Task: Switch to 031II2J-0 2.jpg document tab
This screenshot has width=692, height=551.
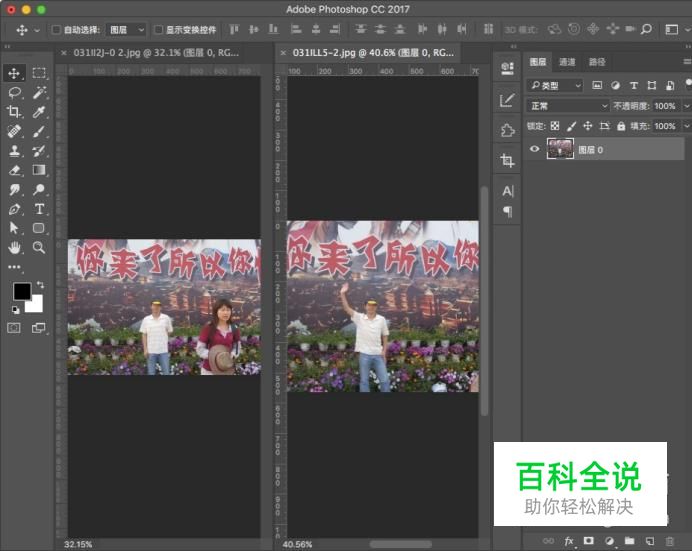Action: click(x=151, y=52)
